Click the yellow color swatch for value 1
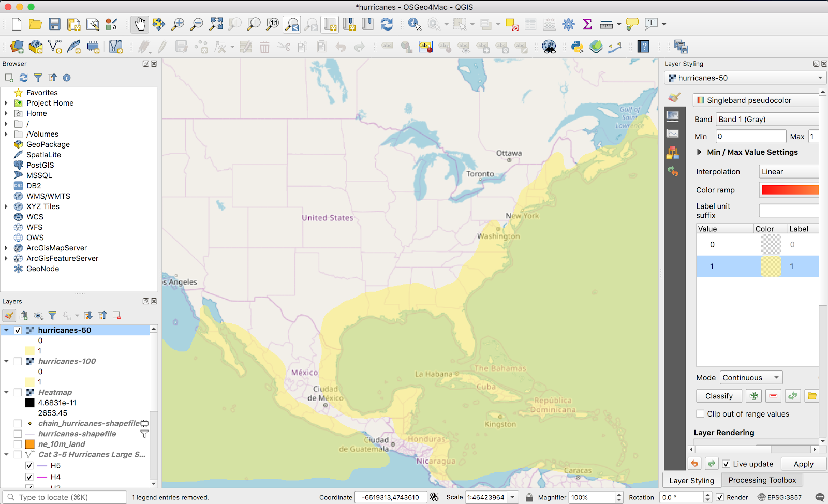This screenshot has height=504, width=828. click(771, 266)
